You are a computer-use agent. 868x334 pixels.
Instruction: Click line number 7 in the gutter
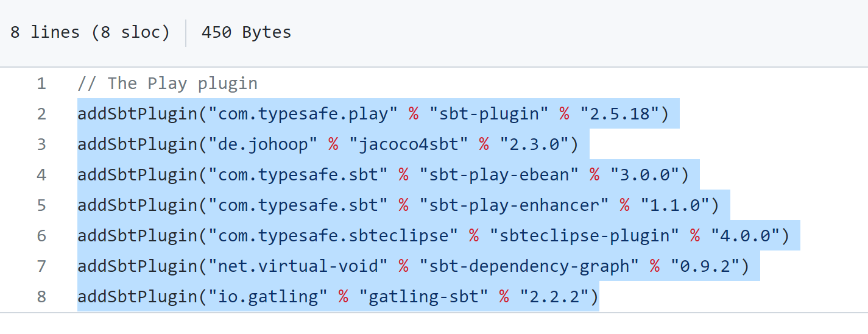(x=41, y=266)
